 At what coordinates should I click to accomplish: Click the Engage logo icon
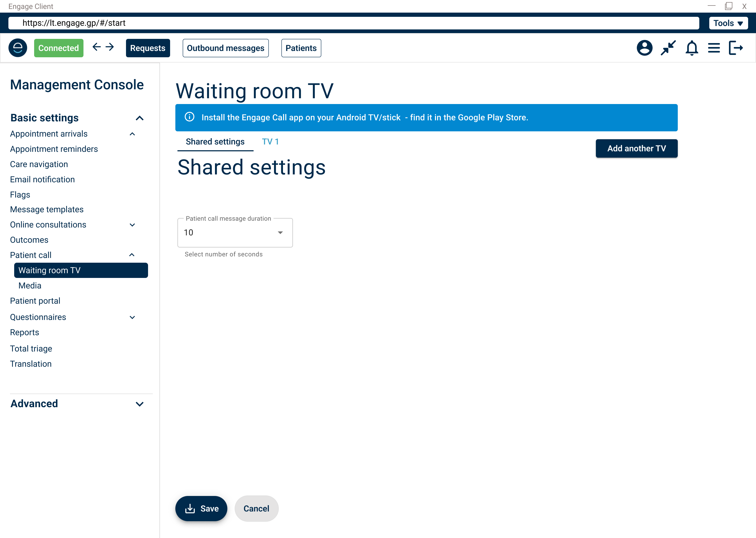coord(18,48)
